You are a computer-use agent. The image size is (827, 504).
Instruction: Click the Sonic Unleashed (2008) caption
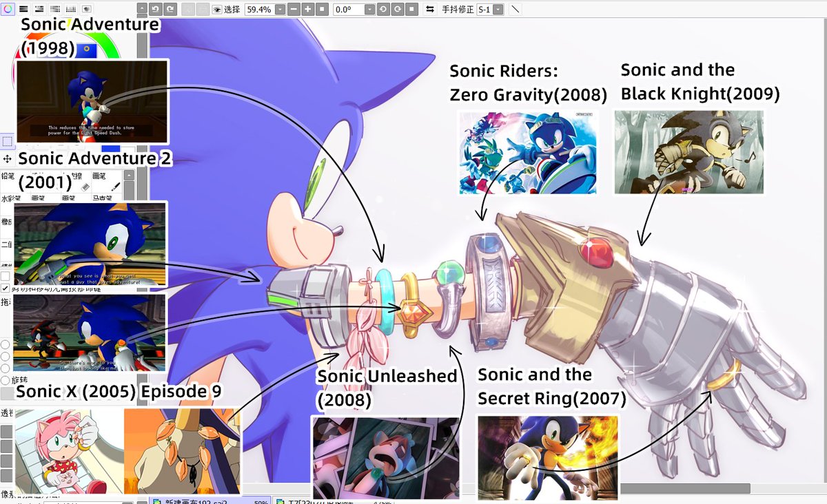point(387,388)
